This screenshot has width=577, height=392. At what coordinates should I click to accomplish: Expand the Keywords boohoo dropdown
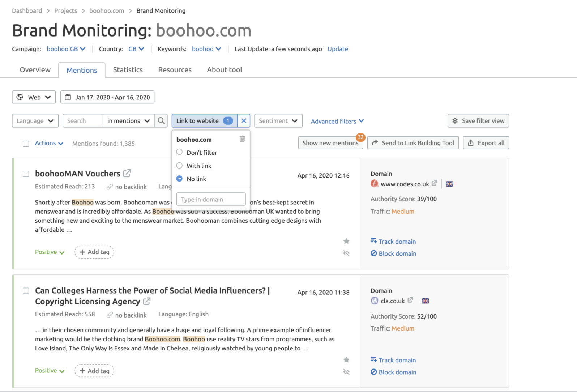(206, 49)
